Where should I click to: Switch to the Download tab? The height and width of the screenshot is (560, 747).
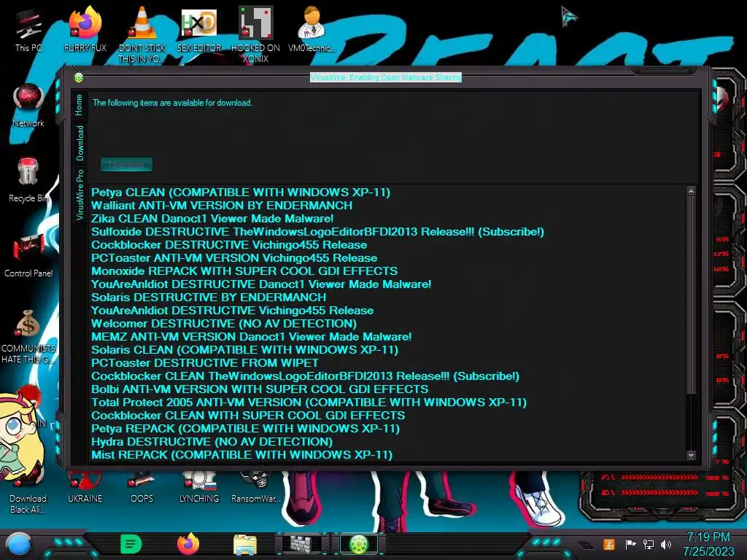[79, 144]
